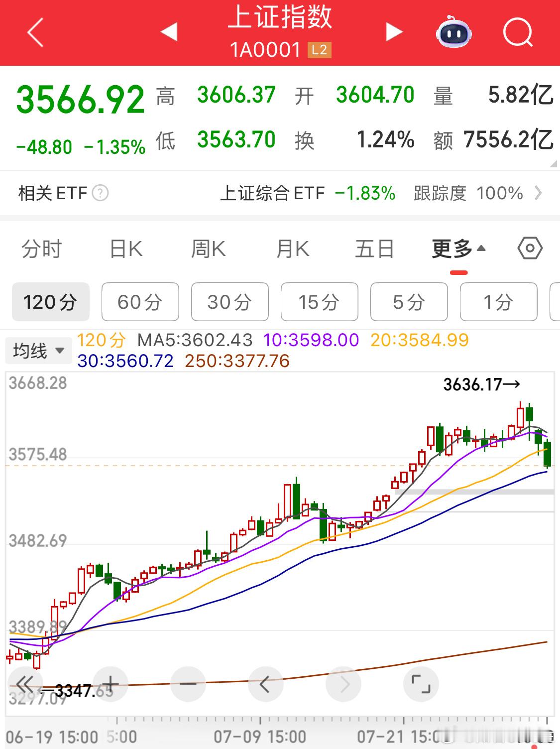Switch to 日K tab
Viewport: 560px width, 749px height.
(126, 248)
